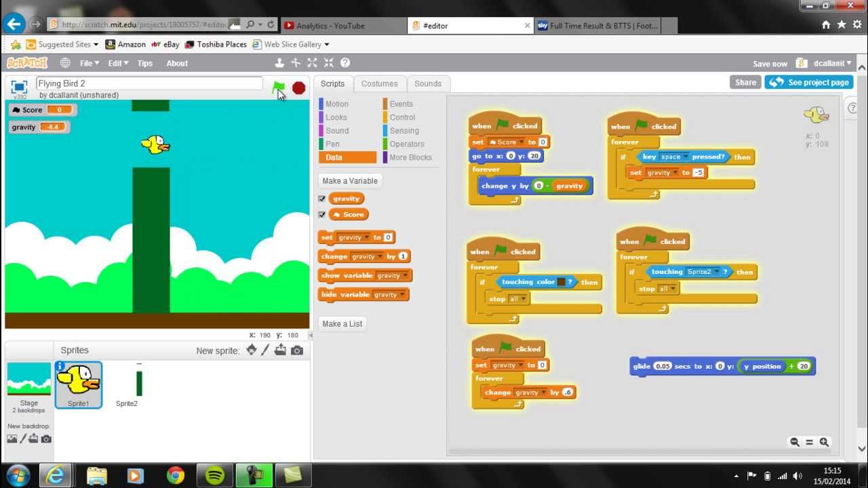Go back with browser back arrow
This screenshot has height=488, width=868.
(14, 24)
